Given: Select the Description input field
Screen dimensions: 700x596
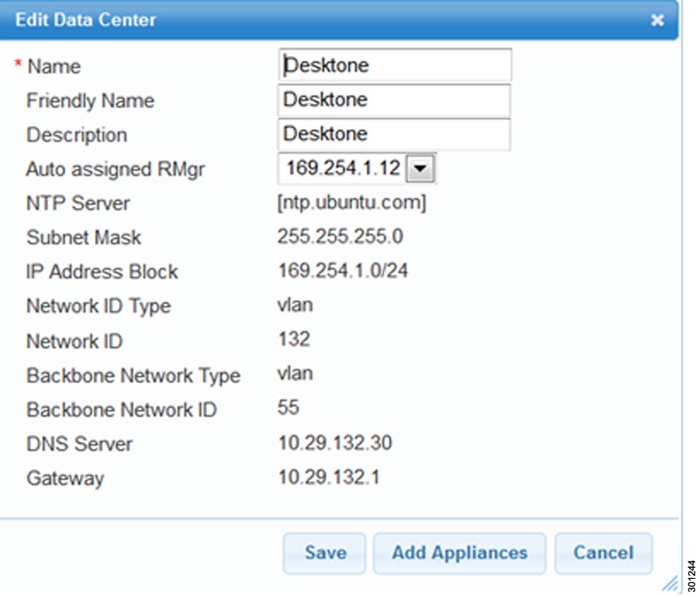Looking at the screenshot, I should click(x=394, y=134).
